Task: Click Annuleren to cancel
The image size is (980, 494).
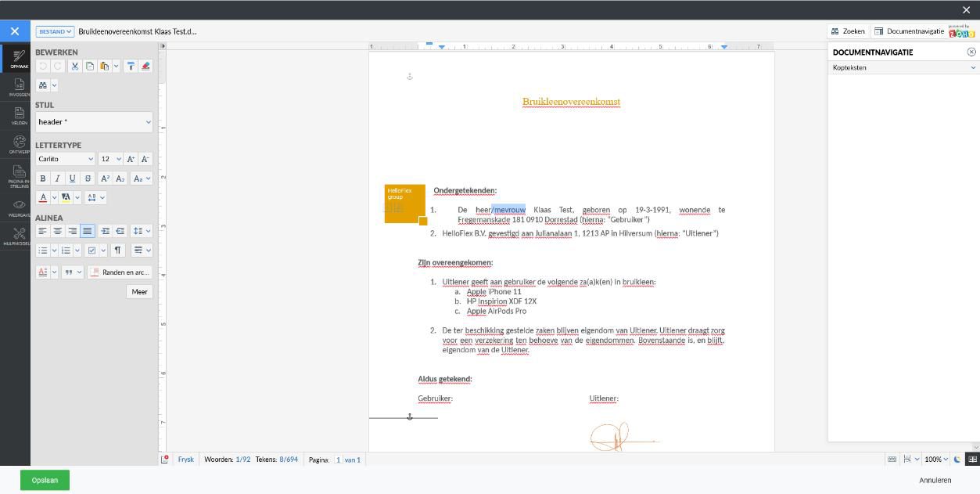Action: click(x=935, y=480)
